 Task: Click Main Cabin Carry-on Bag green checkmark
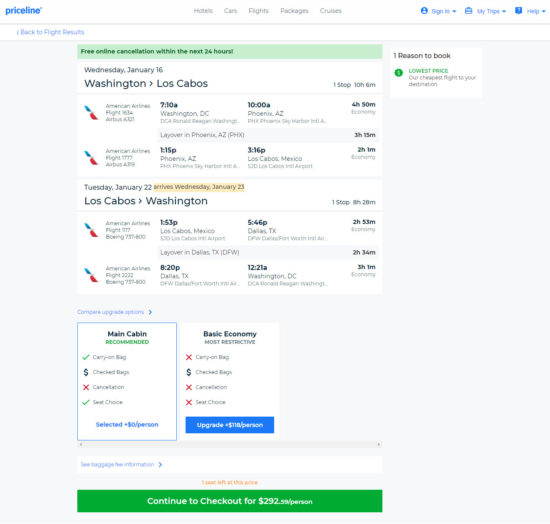(86, 357)
